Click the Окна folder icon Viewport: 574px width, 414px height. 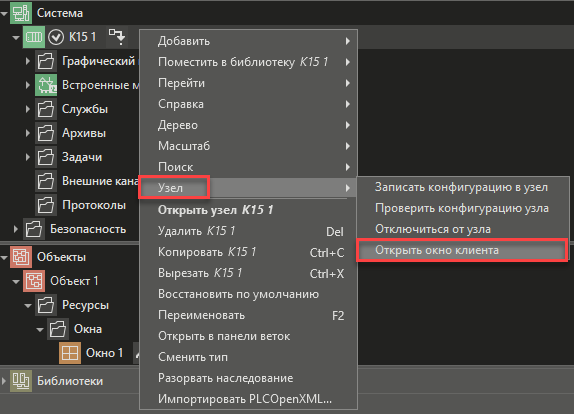coord(58,329)
